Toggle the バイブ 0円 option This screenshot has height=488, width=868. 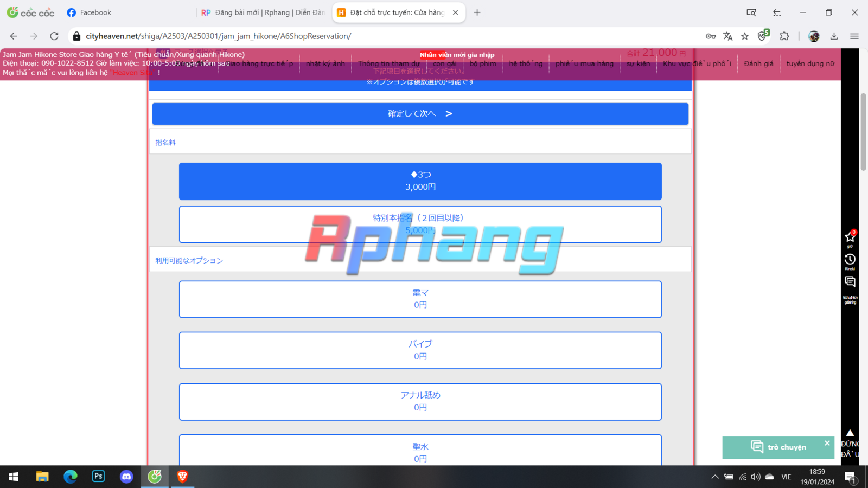click(420, 350)
